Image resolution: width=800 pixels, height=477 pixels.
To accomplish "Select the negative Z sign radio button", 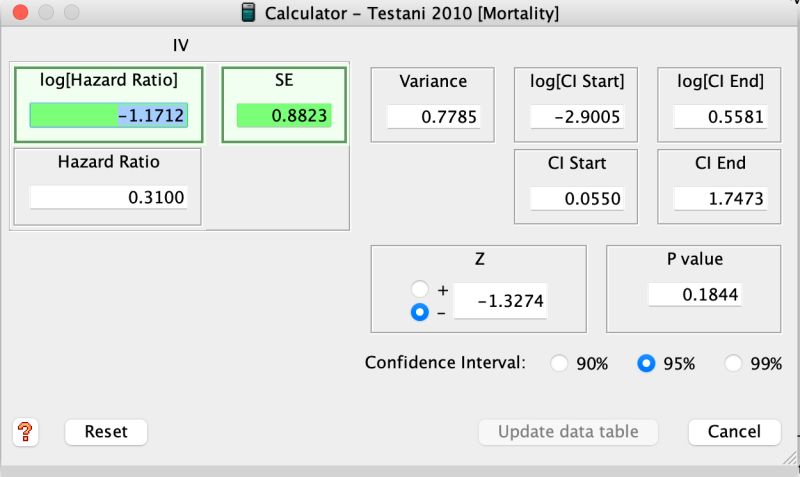I will click(420, 312).
